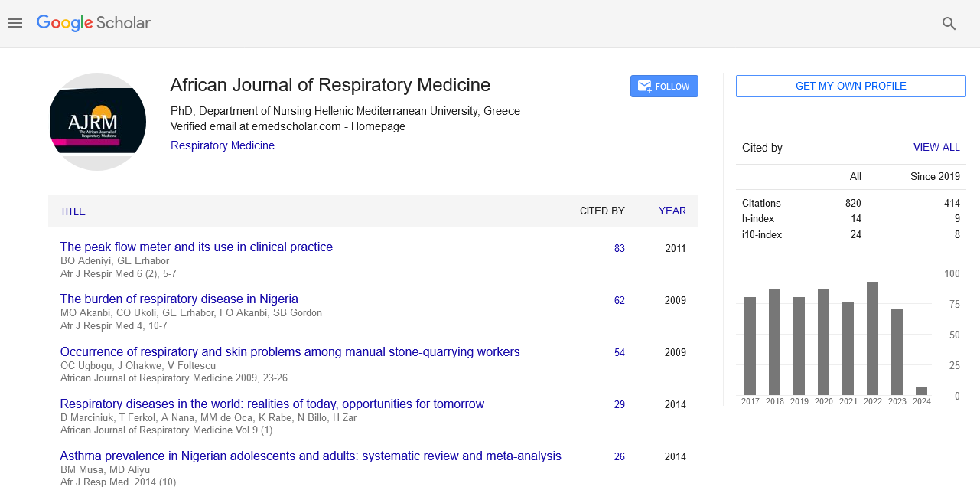Click the 54 citations count
Screen dimensions: 980x487
pos(620,352)
